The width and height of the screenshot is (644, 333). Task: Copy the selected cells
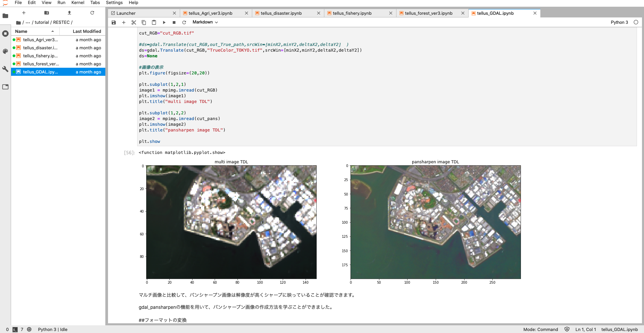coord(144,22)
